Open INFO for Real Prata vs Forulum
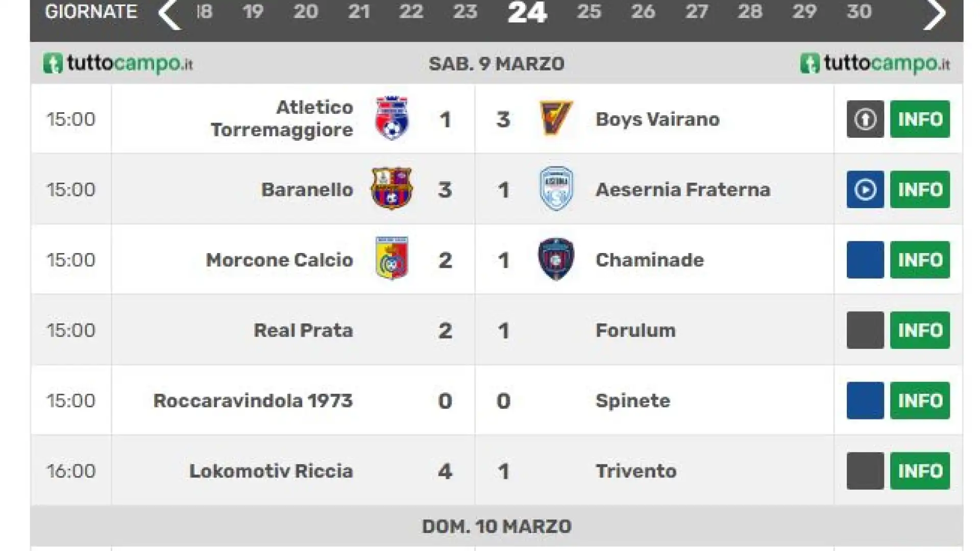The height and width of the screenshot is (551, 980). tap(920, 330)
